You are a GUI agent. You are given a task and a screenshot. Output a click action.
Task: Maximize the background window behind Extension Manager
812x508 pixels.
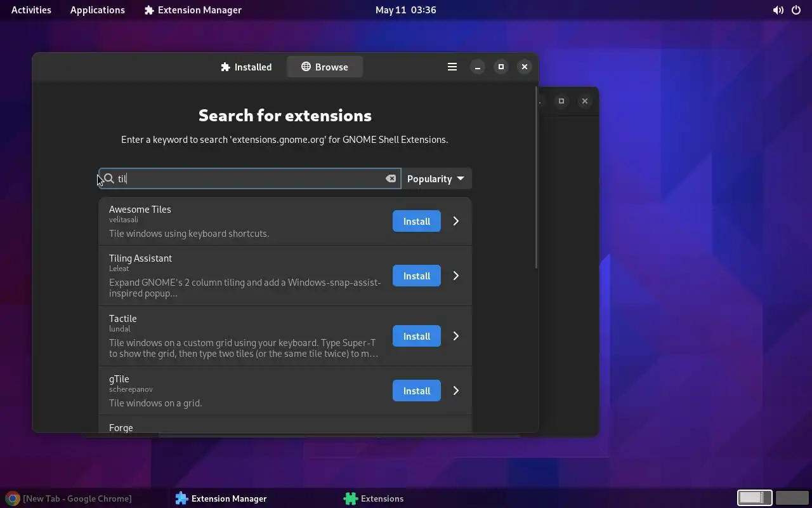pyautogui.click(x=561, y=101)
